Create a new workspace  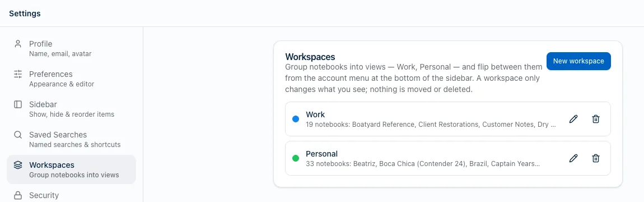point(578,61)
